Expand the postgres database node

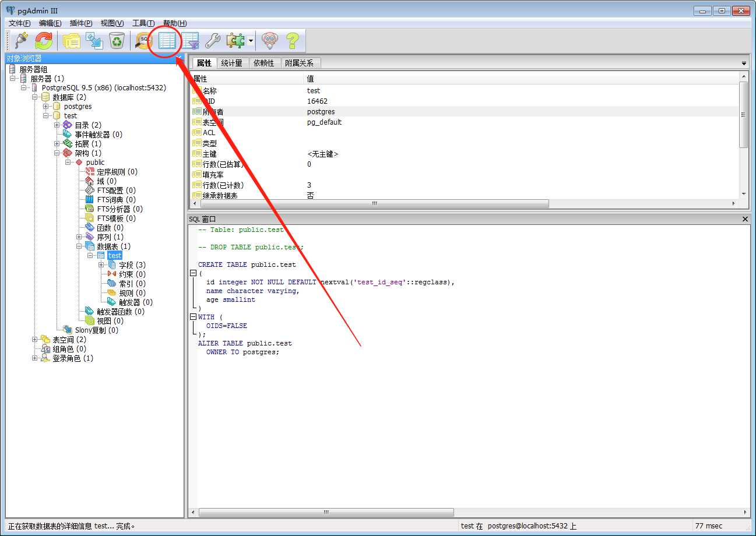coord(46,107)
